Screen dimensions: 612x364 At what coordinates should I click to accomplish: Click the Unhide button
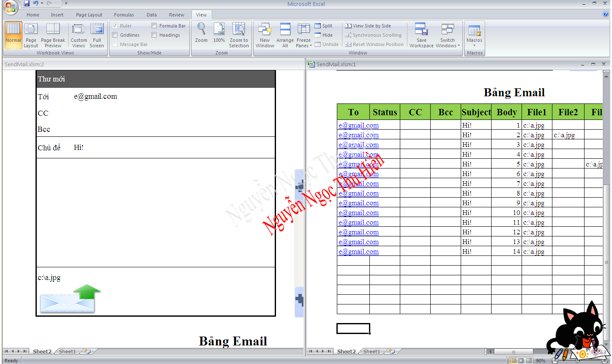tap(327, 44)
